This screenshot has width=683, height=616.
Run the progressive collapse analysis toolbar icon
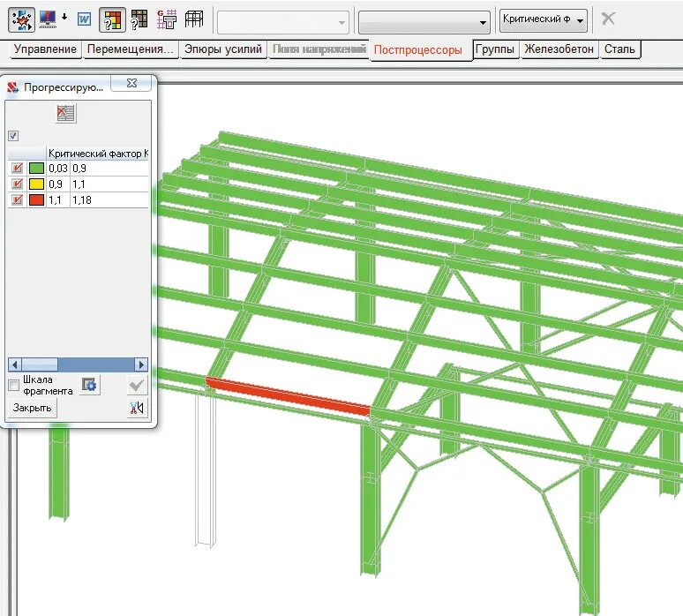21,20
